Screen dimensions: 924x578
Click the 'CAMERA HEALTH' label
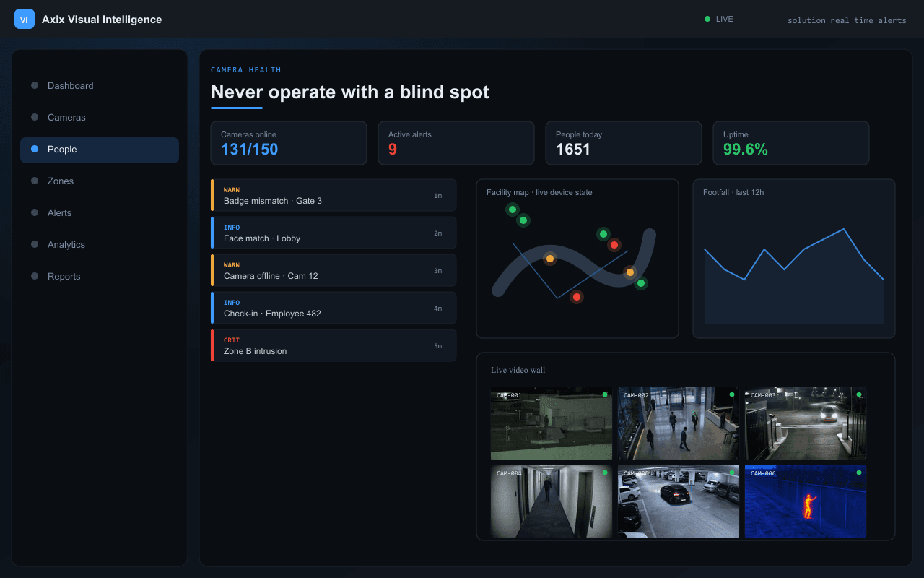pyautogui.click(x=246, y=70)
